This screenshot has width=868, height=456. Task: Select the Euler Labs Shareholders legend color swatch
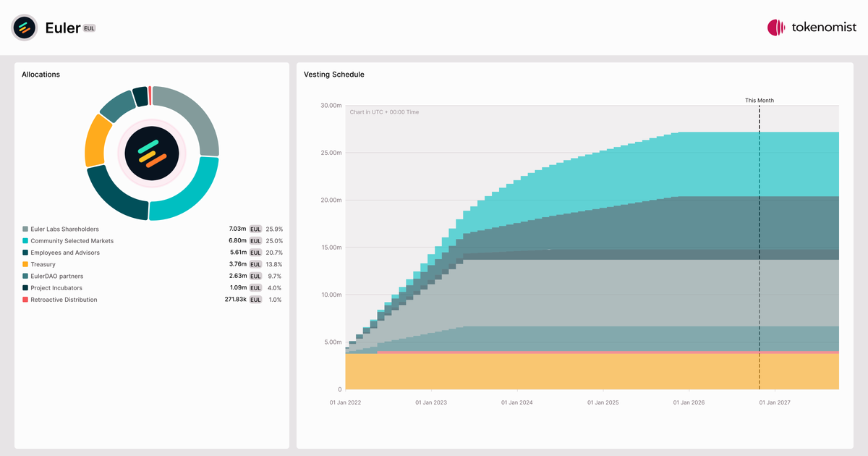pyautogui.click(x=25, y=229)
